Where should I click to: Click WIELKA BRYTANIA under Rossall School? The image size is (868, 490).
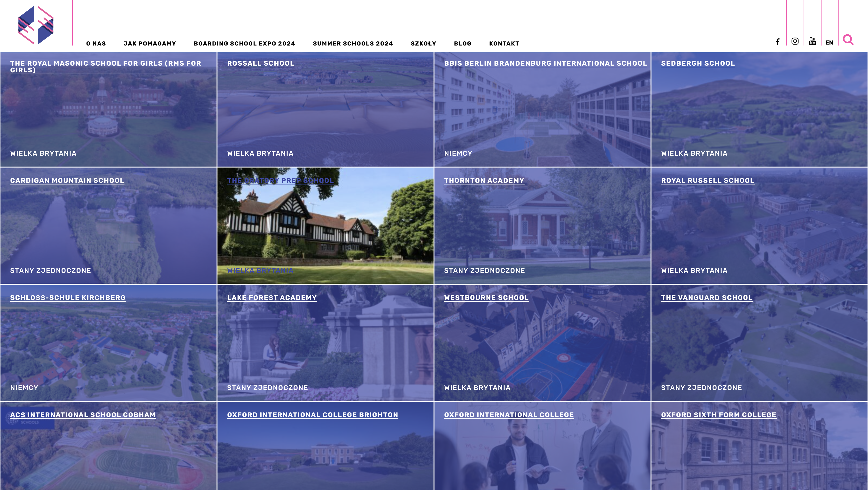pyautogui.click(x=260, y=153)
